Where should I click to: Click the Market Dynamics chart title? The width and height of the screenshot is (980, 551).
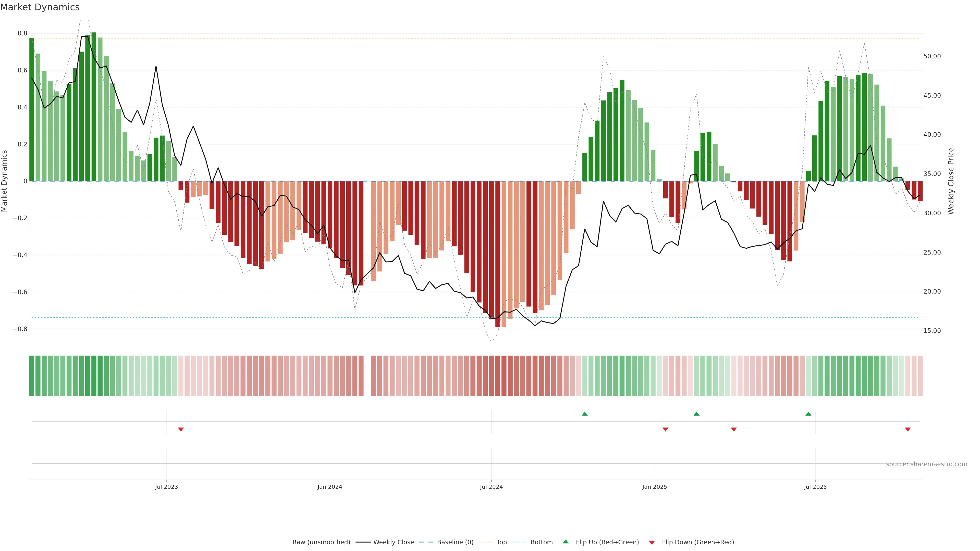[40, 7]
